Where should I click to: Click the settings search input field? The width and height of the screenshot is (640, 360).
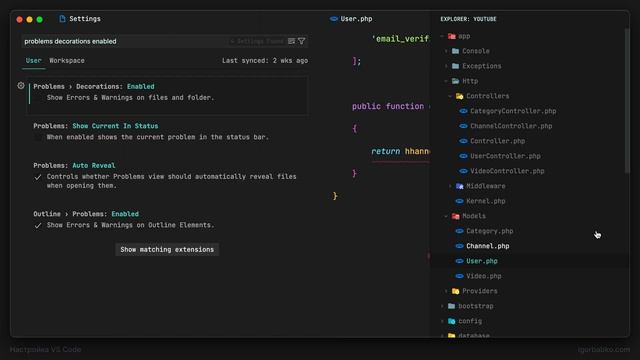pos(165,41)
